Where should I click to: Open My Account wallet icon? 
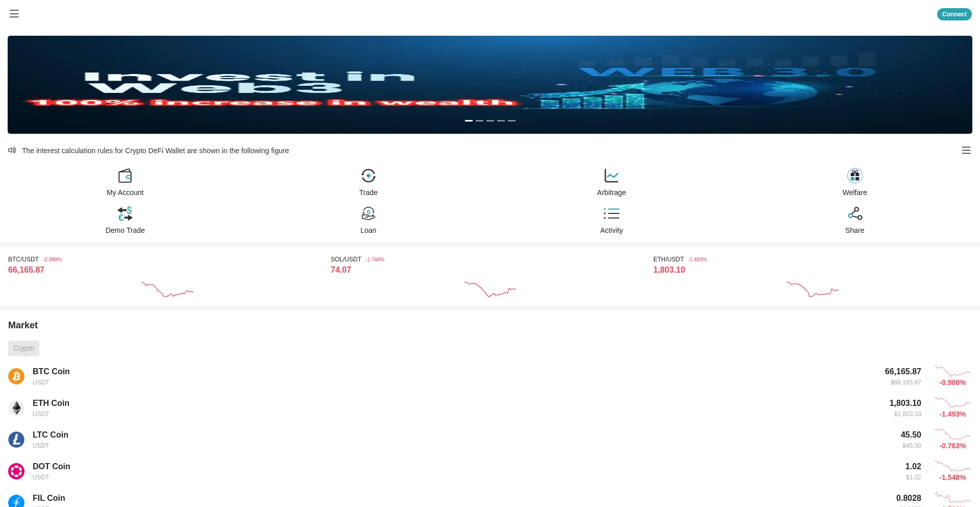pyautogui.click(x=125, y=176)
